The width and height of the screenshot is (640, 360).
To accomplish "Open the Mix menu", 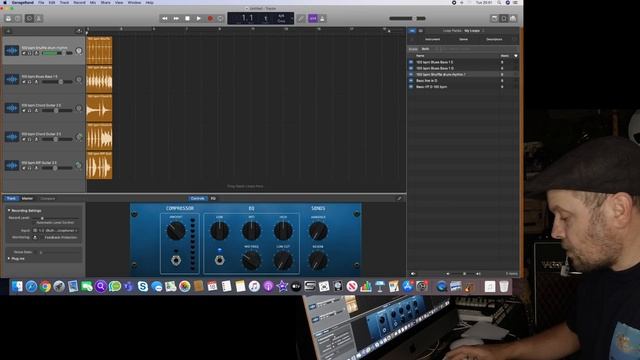I will pyautogui.click(x=93, y=2).
